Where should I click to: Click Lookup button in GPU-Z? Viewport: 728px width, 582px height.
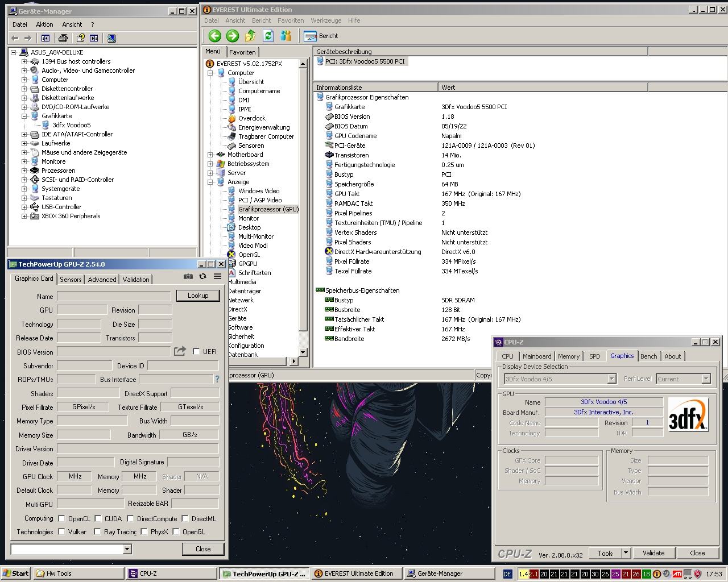198,296
